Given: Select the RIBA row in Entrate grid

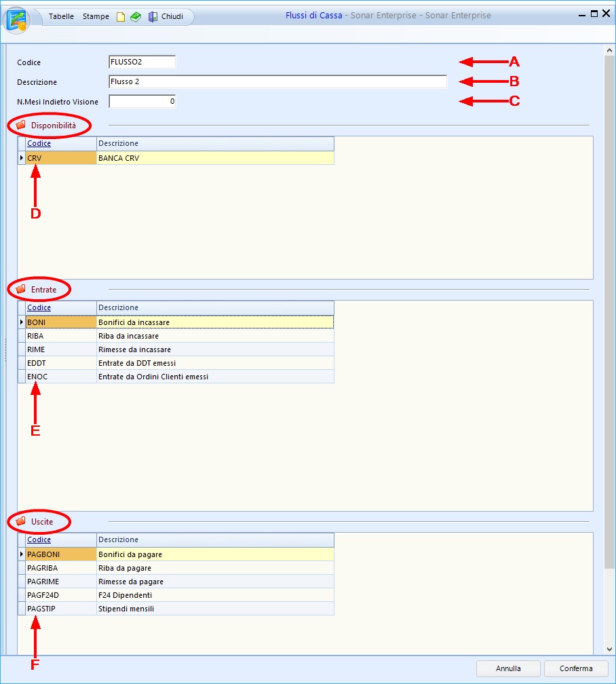Looking at the screenshot, I should pyautogui.click(x=60, y=336).
